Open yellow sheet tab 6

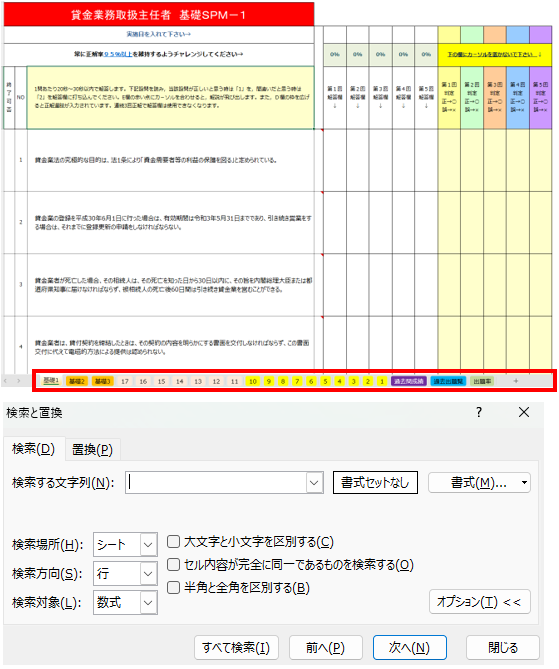click(311, 381)
